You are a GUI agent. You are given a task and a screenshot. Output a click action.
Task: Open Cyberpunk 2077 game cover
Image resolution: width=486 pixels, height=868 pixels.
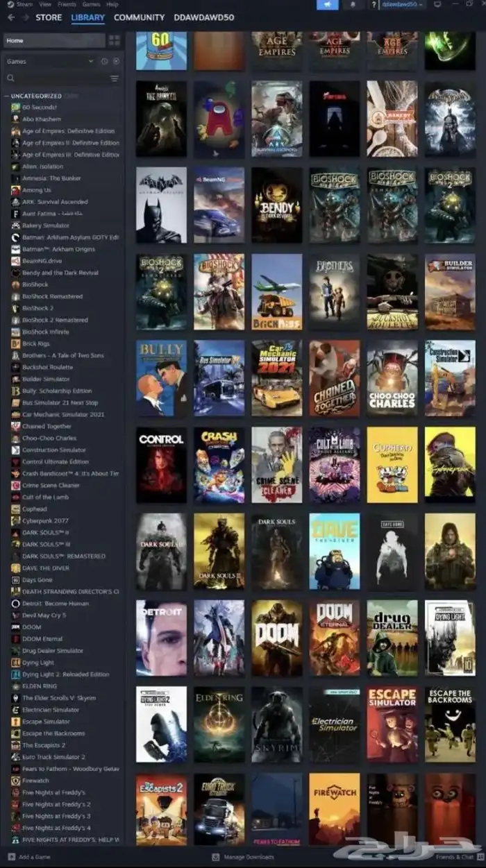coord(450,465)
